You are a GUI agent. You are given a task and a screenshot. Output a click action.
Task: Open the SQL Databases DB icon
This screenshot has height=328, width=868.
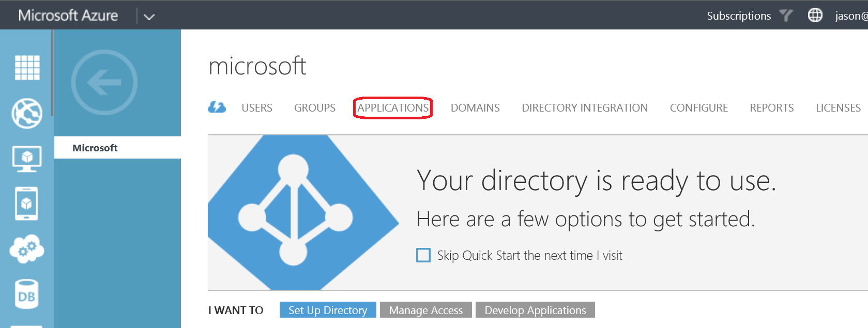point(27,294)
